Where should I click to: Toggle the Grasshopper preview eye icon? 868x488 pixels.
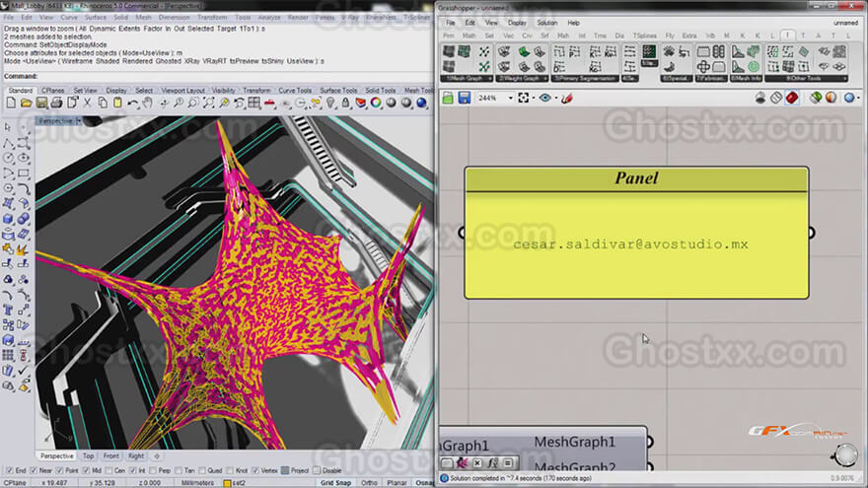[x=544, y=98]
